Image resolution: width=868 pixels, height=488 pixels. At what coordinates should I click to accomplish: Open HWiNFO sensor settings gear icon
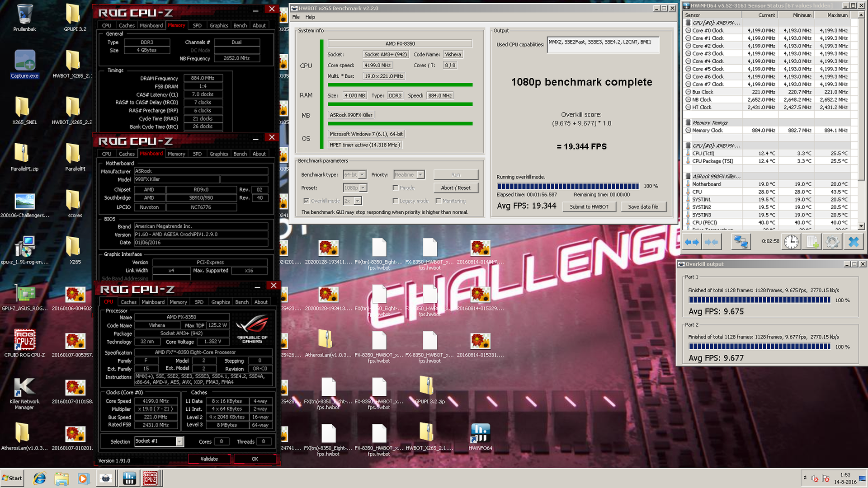832,242
